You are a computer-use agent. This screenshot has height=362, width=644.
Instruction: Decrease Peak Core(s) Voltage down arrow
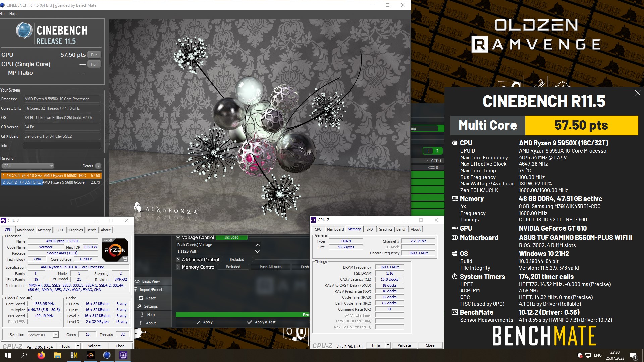pyautogui.click(x=258, y=251)
